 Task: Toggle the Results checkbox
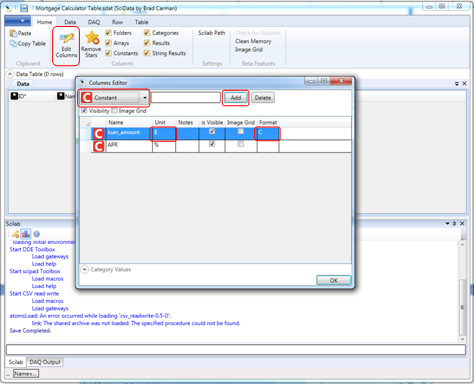(x=147, y=43)
